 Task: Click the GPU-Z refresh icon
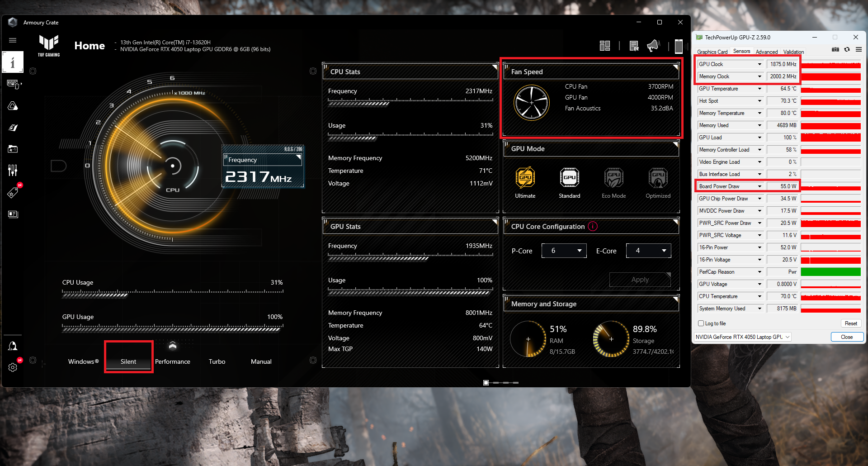847,49
